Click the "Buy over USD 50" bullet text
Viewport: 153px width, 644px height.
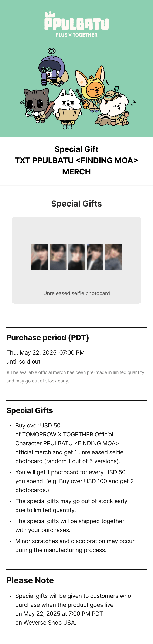coord(38,426)
